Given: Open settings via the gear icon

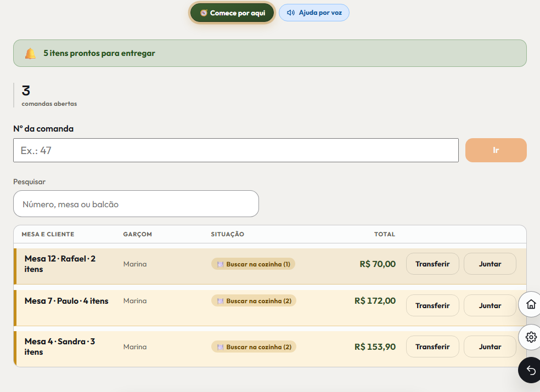Looking at the screenshot, I should tap(531, 337).
